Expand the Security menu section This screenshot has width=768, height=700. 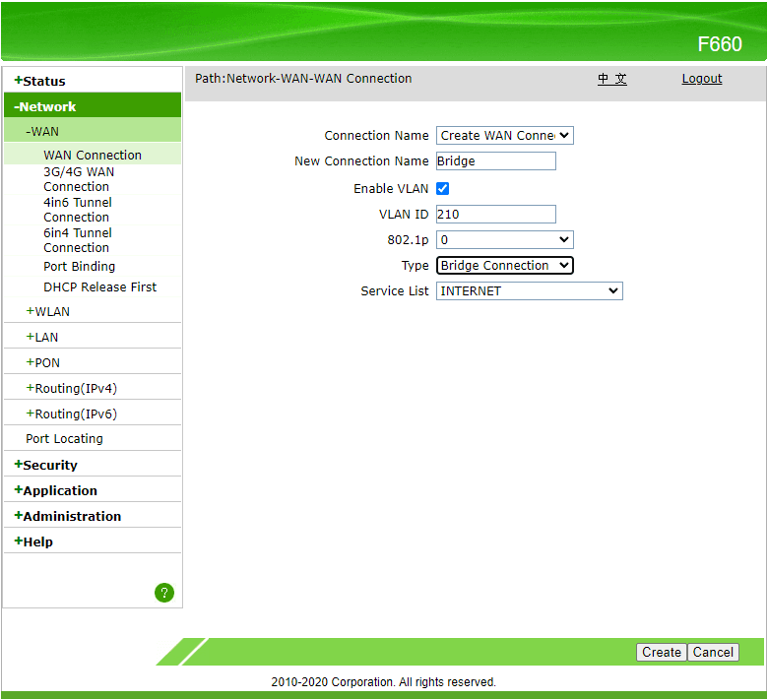point(49,466)
